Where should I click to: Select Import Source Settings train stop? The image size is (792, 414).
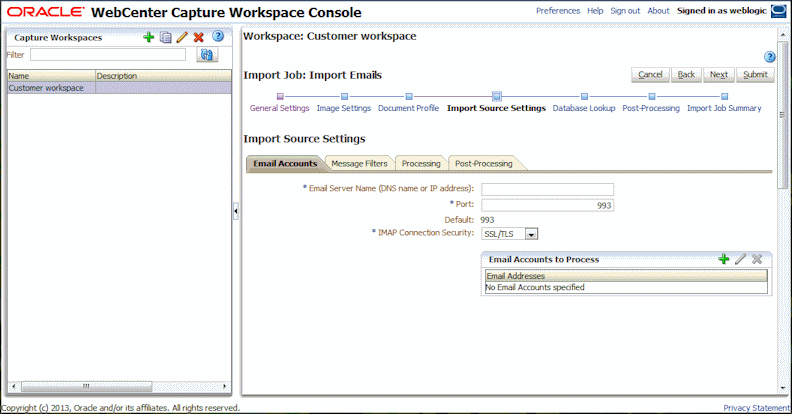pos(497,96)
